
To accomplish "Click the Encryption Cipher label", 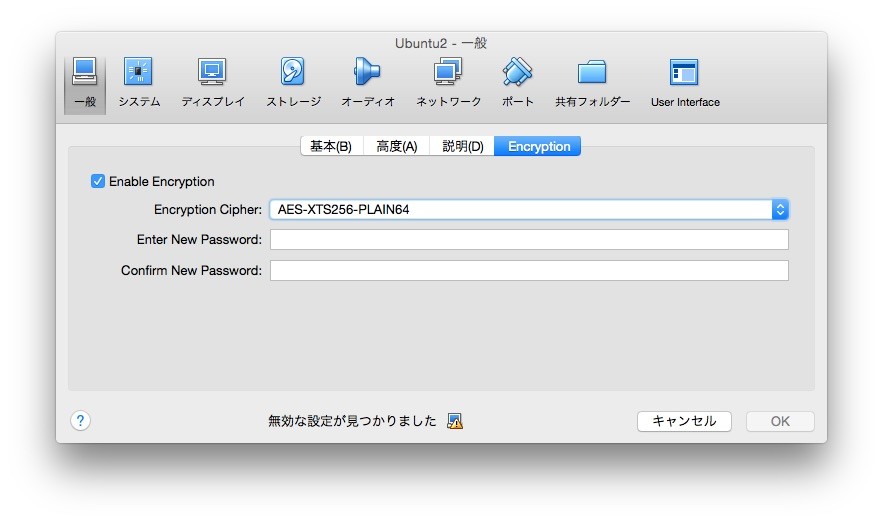I will [x=208, y=209].
